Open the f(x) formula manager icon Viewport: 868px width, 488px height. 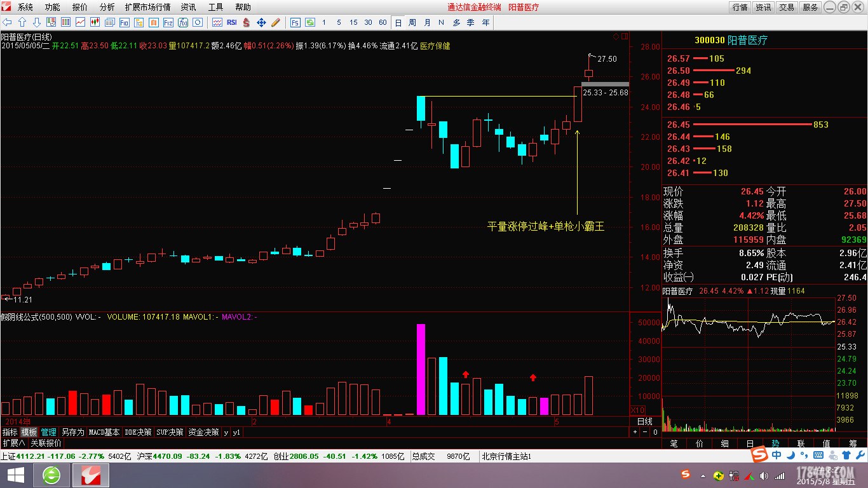pos(183,22)
